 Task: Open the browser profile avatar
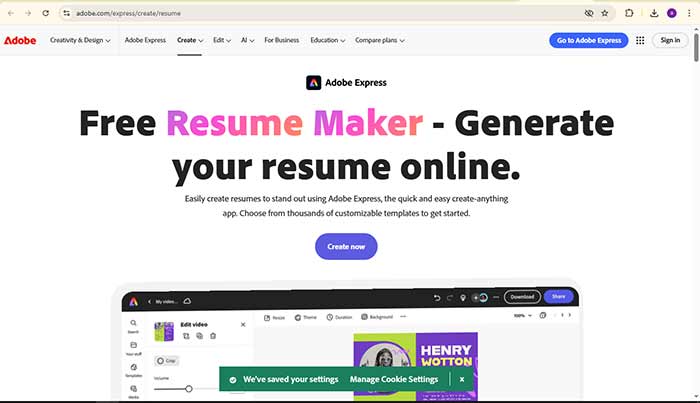click(x=671, y=13)
